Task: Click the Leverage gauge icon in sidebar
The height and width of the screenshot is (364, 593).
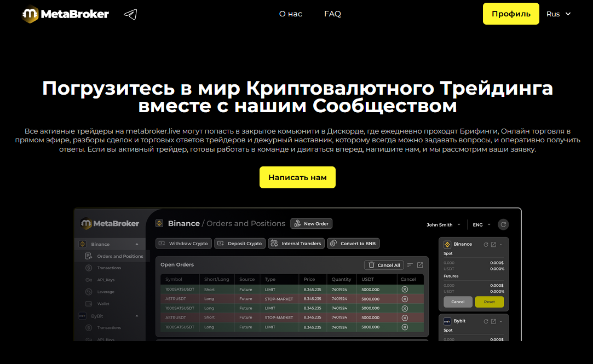Action: click(89, 292)
